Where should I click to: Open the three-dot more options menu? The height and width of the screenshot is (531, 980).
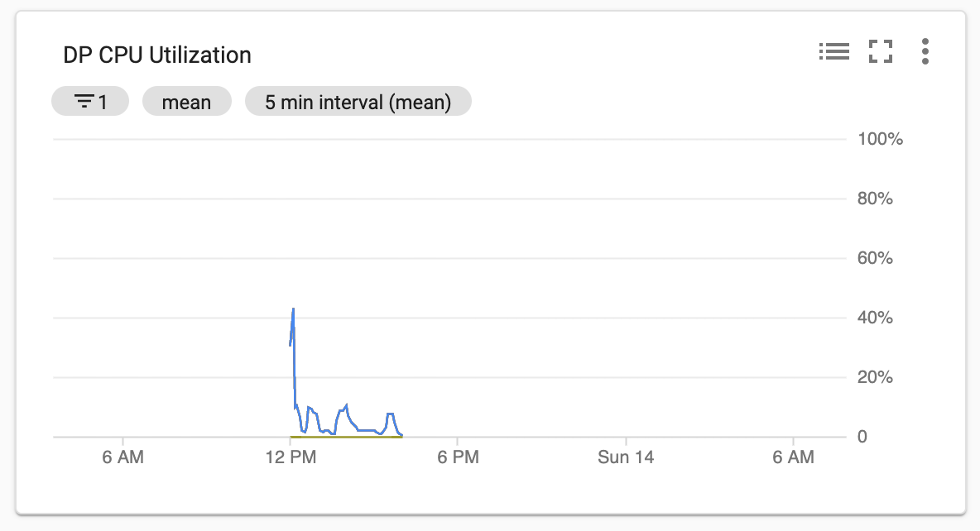925,51
